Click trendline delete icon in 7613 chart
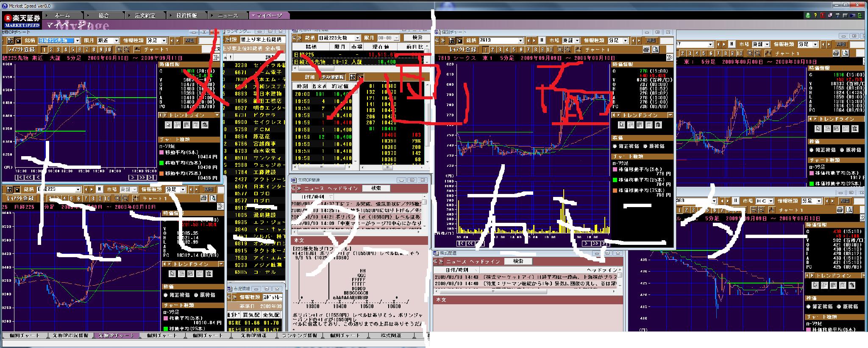The height and width of the screenshot is (348, 868). tap(658, 125)
